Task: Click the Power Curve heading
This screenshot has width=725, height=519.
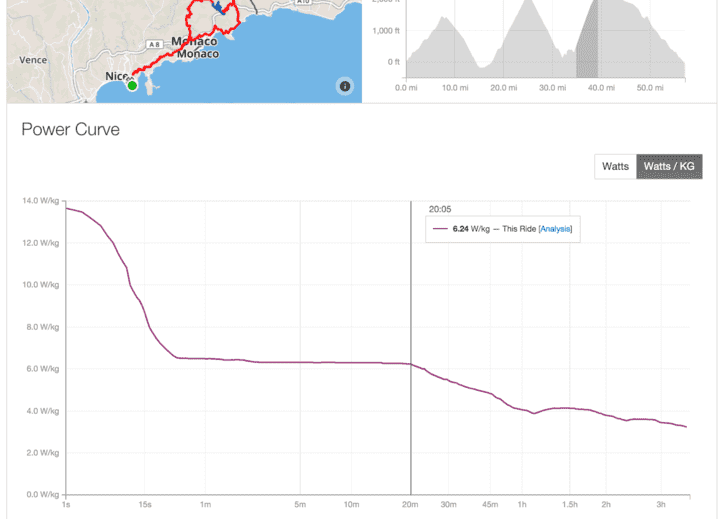Action: (70, 129)
